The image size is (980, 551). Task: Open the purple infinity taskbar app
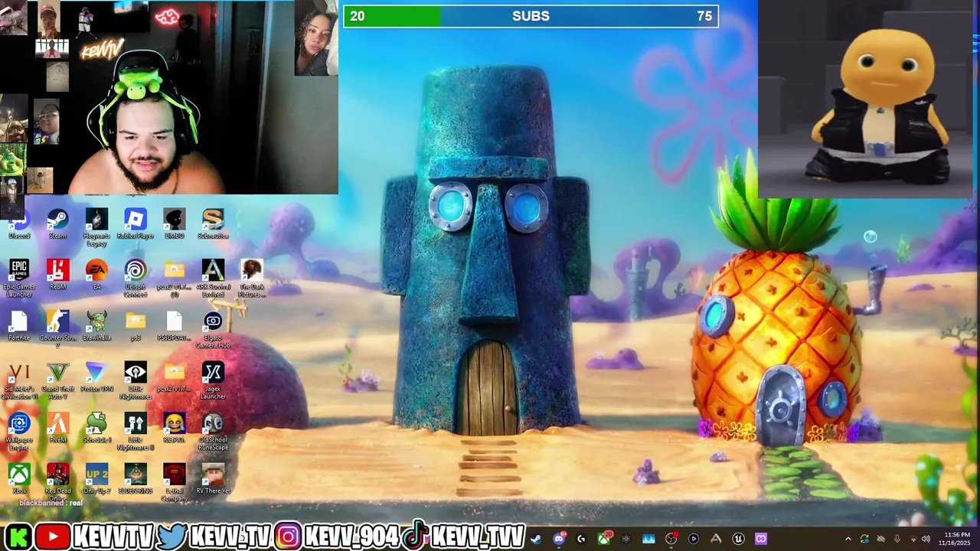click(761, 539)
